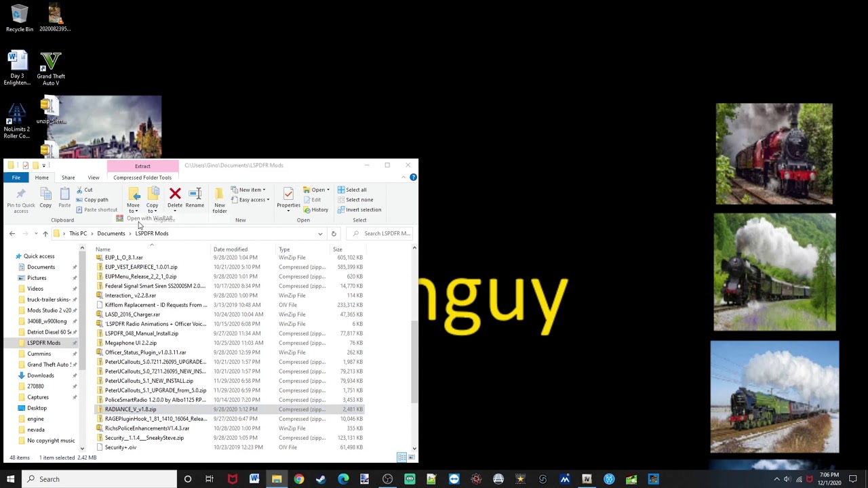Select Grand Theft Auto V desktop shortcut

51,68
